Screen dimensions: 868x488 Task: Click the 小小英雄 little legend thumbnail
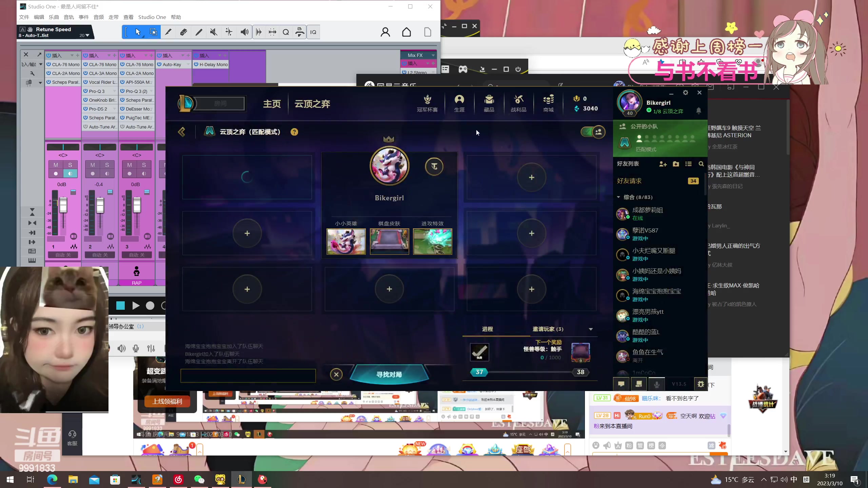pyautogui.click(x=346, y=241)
